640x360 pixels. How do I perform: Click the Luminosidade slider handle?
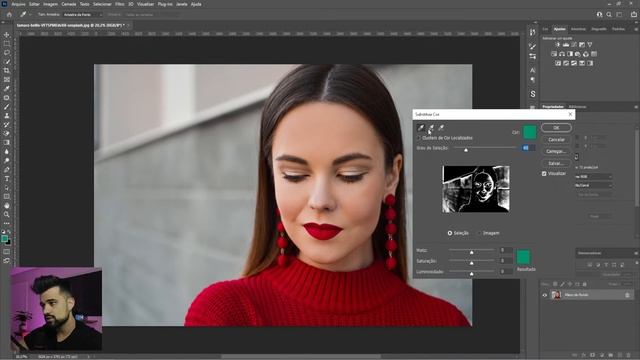[471, 274]
